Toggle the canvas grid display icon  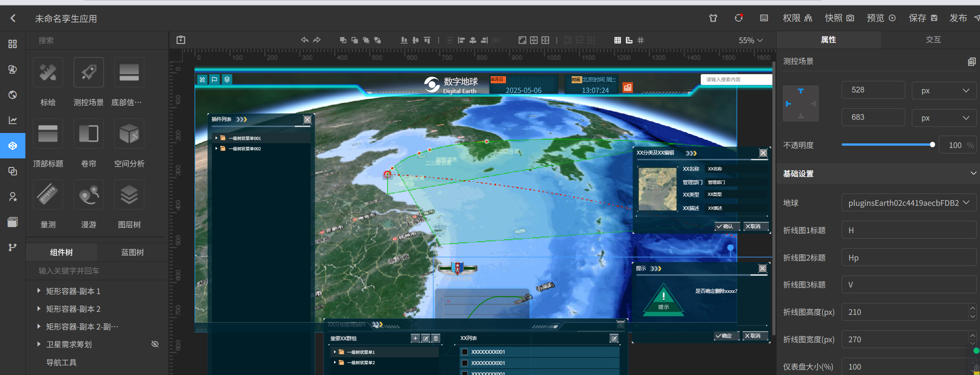pos(618,40)
